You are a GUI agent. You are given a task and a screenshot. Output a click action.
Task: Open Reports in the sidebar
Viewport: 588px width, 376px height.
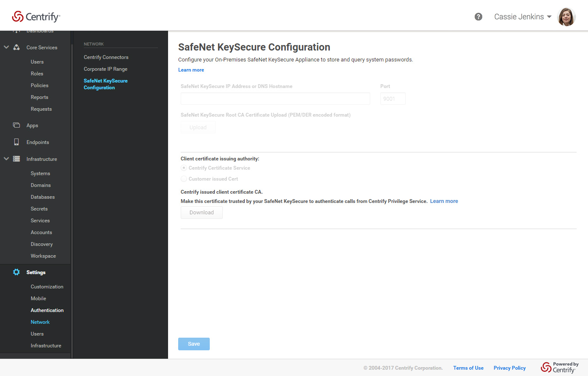(x=39, y=97)
